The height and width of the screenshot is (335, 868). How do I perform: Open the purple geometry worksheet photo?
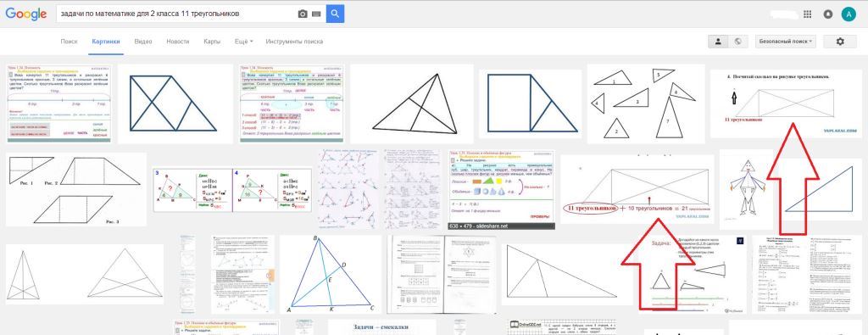pyautogui.click(x=348, y=189)
